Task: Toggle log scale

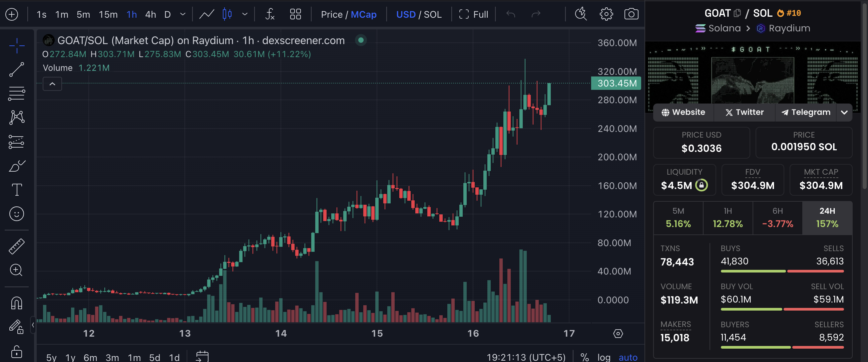Action: pyautogui.click(x=603, y=357)
